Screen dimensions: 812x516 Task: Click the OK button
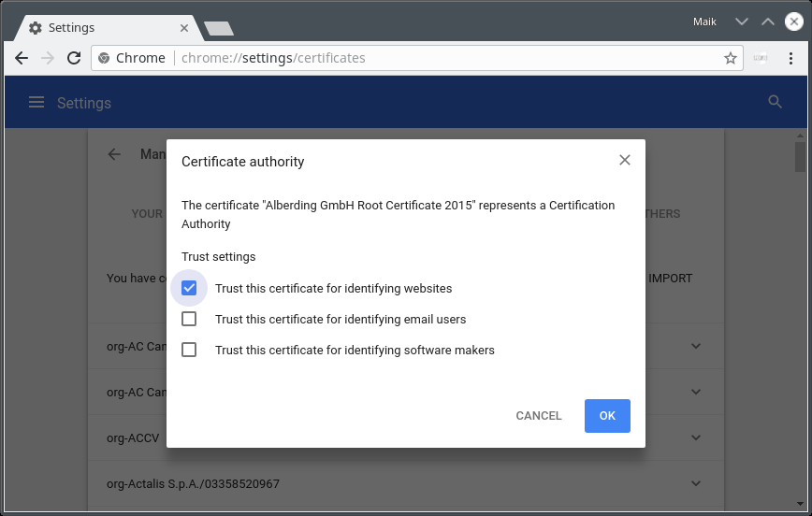pyautogui.click(x=607, y=416)
